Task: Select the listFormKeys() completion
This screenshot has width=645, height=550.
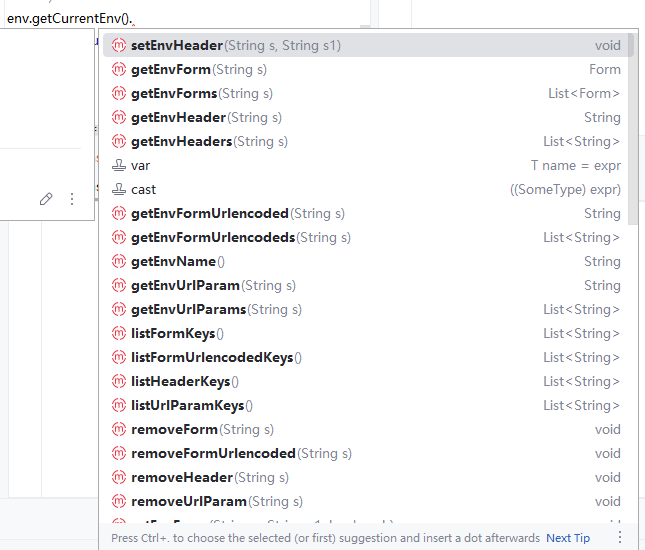Action: [177, 334]
